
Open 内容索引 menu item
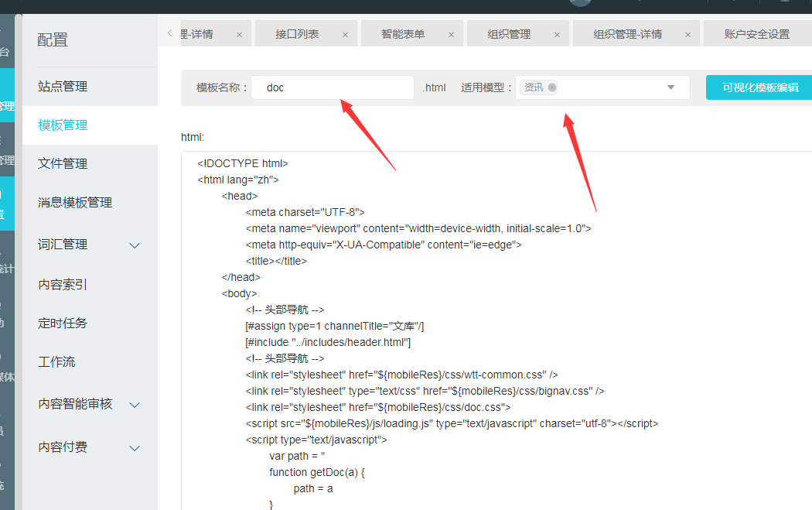point(63,285)
